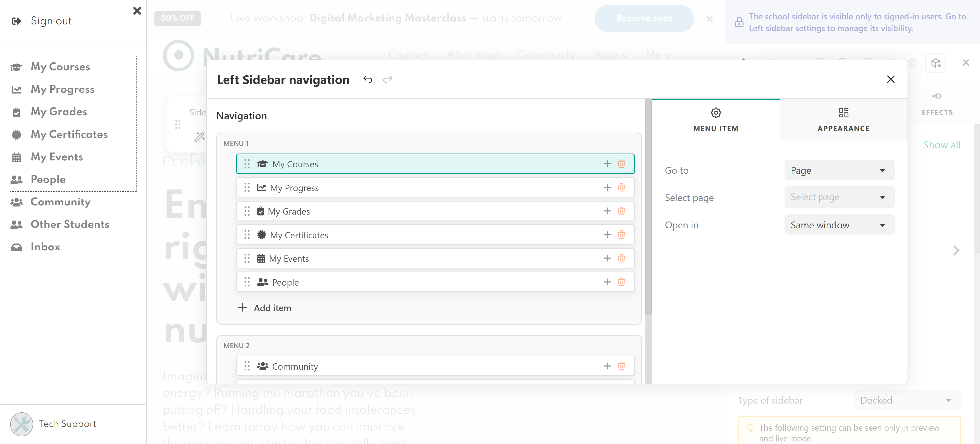980x444 pixels.
Task: Add sub-item under My Events
Action: coord(607,258)
